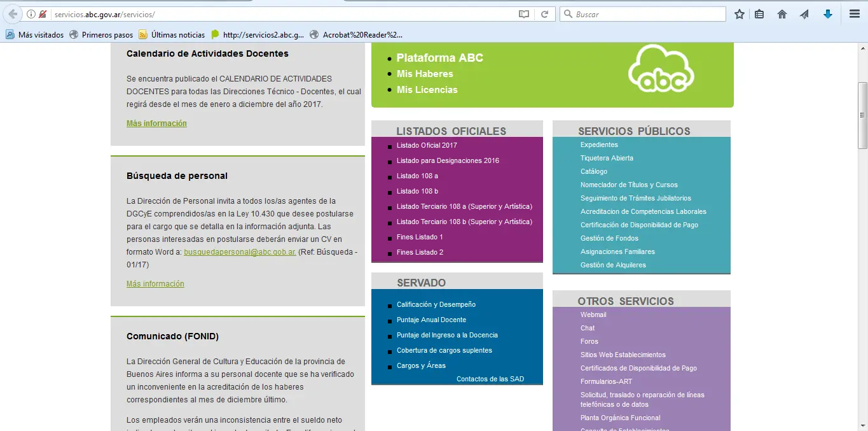Open Expedientes under Servicios Públicos

click(x=598, y=145)
